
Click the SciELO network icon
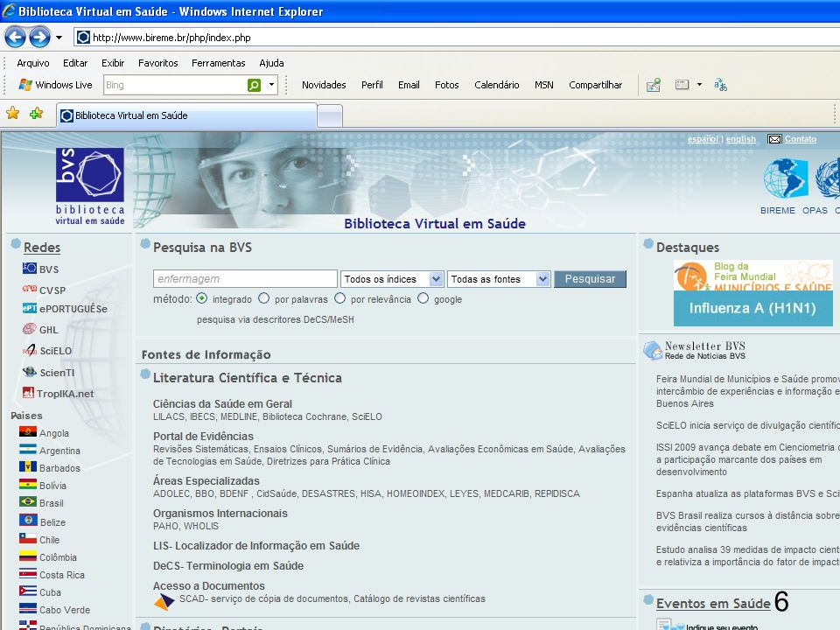30,350
